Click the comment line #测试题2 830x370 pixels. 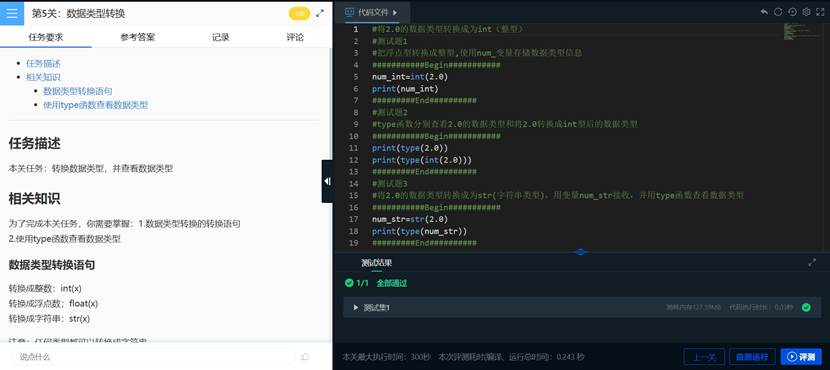pos(390,112)
